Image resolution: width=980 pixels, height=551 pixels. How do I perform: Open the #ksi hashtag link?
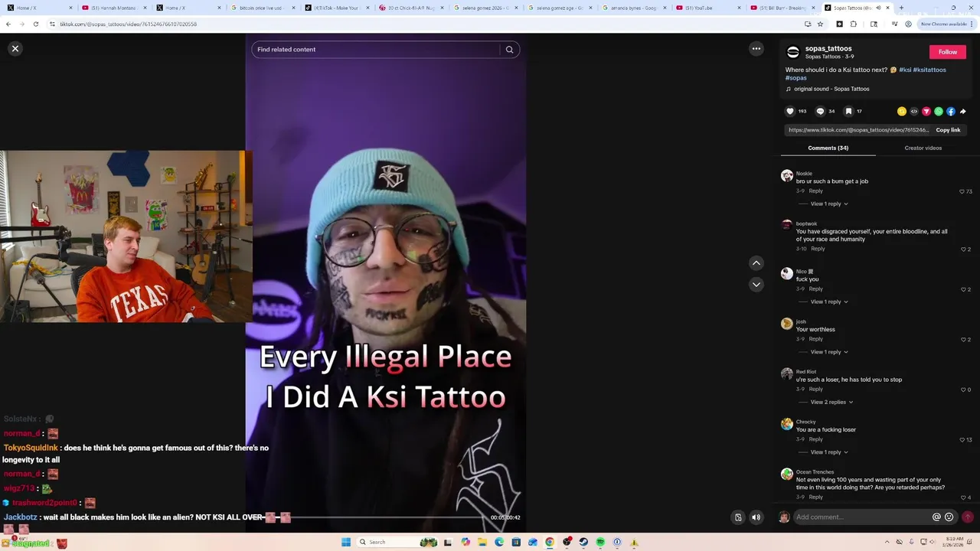point(905,70)
